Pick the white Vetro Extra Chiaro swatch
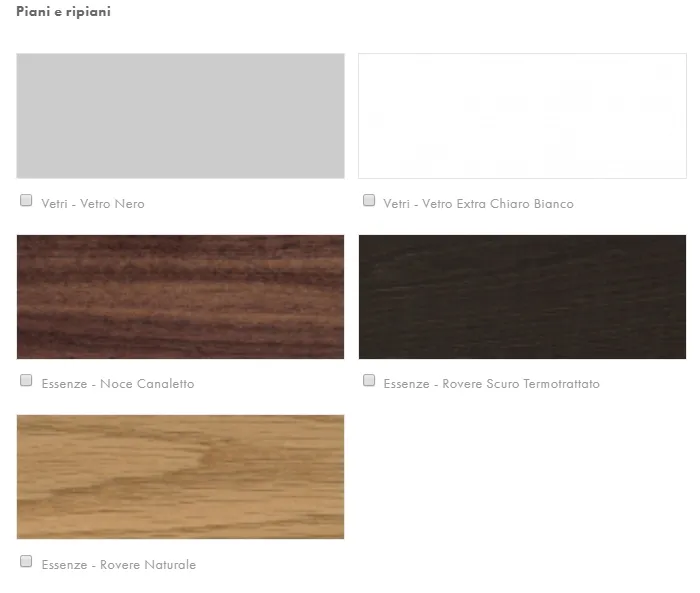Screen dimensions: 700x593 (x=522, y=116)
